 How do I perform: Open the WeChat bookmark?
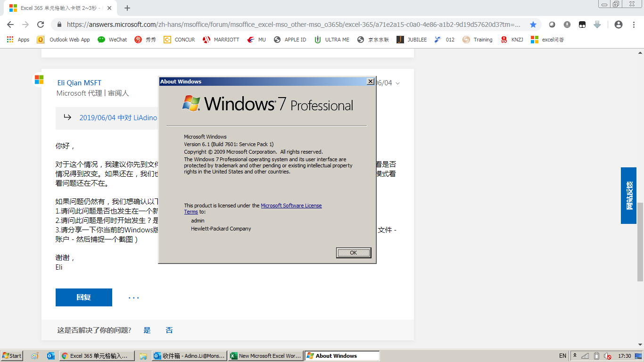pos(112,40)
